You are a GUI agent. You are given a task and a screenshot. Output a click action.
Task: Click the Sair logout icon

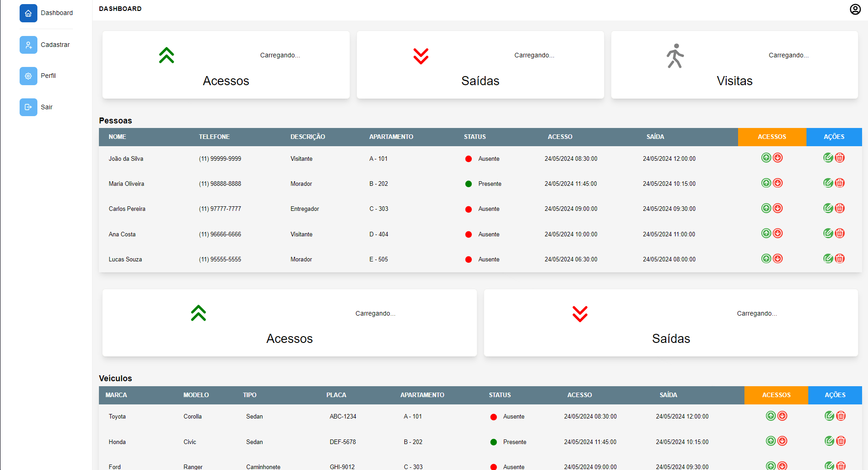[28, 107]
